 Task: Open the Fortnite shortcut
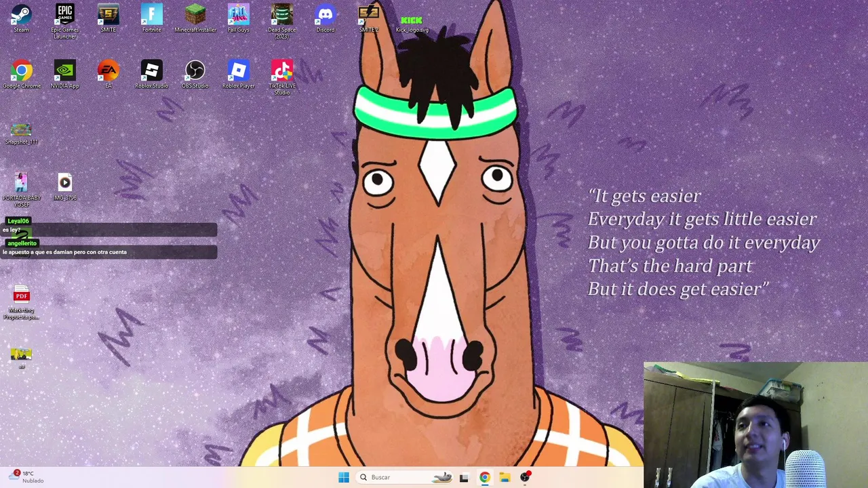pyautogui.click(x=151, y=19)
